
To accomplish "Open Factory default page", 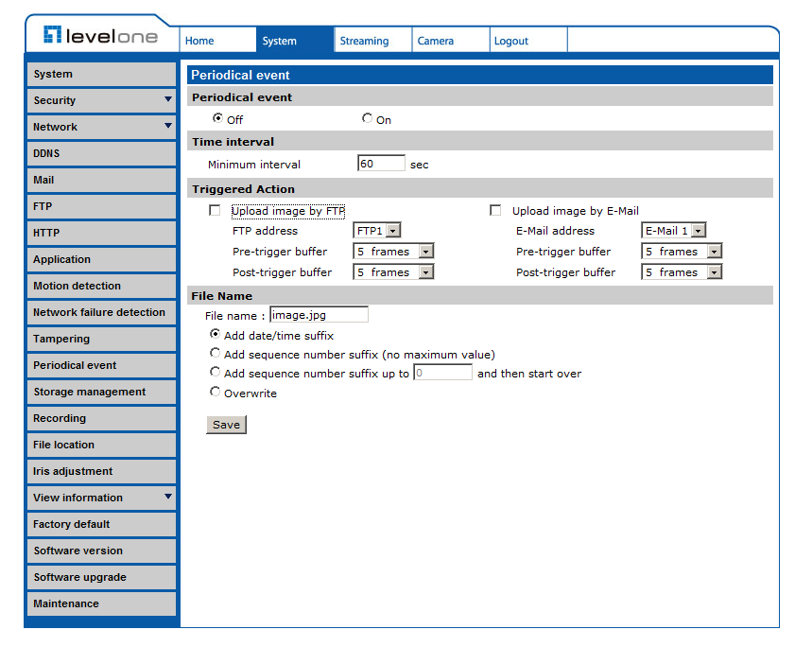I will (101, 524).
